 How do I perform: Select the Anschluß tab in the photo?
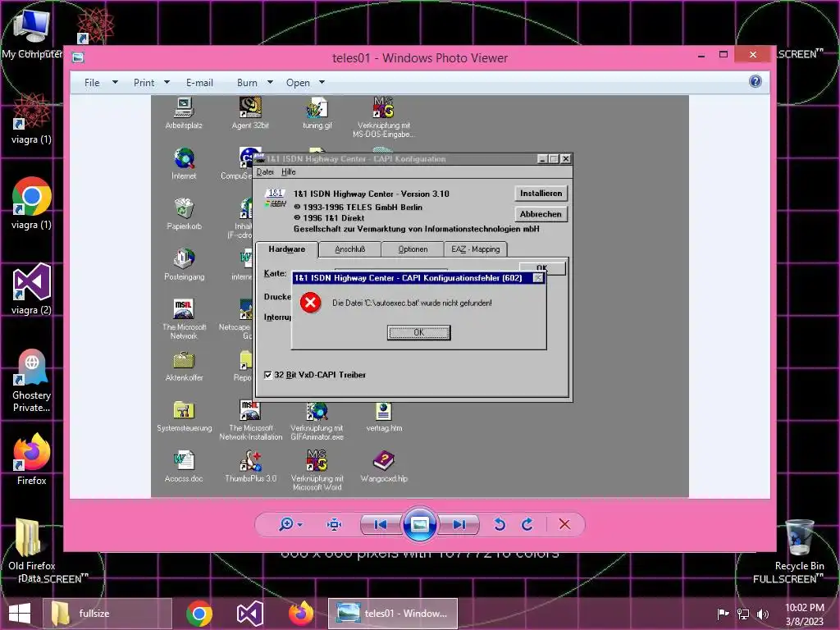click(349, 249)
